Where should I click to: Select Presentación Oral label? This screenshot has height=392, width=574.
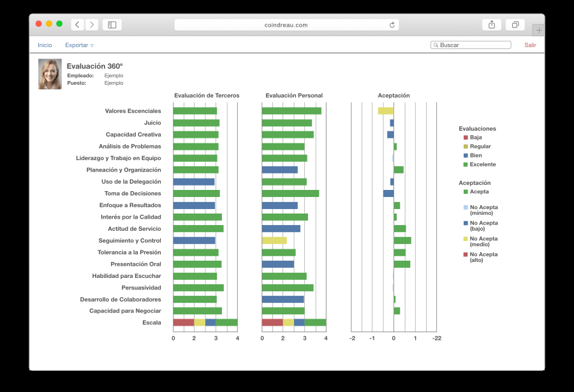pyautogui.click(x=136, y=264)
